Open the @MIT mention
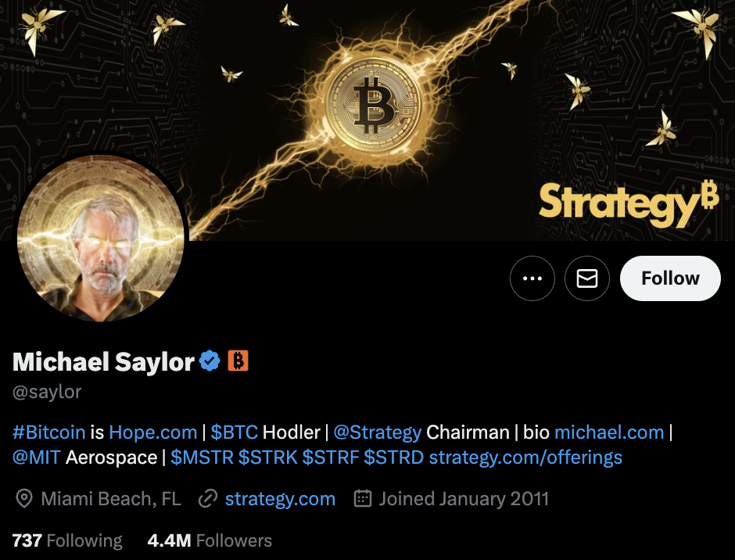The width and height of the screenshot is (735, 560). [36, 458]
